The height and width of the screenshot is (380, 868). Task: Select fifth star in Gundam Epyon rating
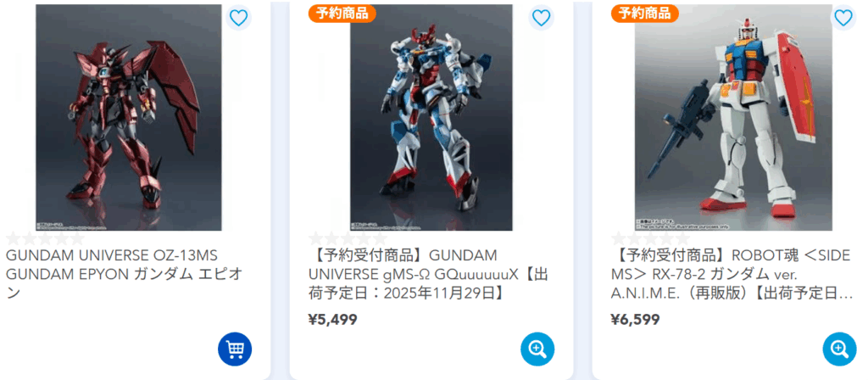point(77,238)
